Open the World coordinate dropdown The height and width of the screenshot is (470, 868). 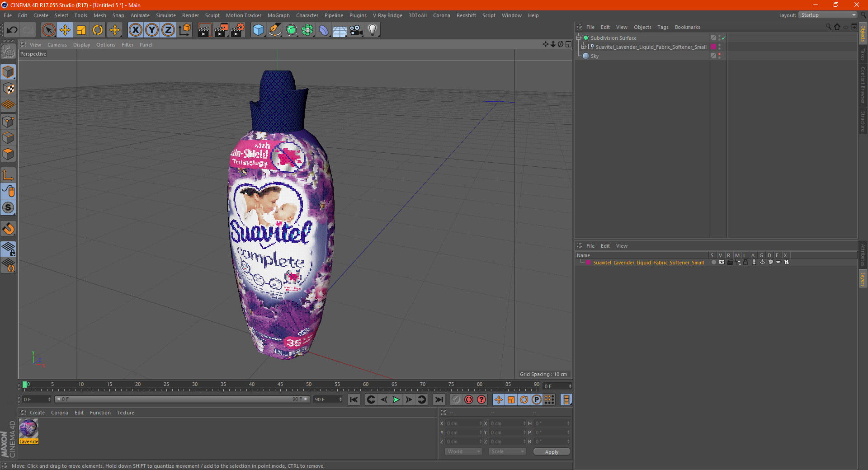click(x=463, y=451)
